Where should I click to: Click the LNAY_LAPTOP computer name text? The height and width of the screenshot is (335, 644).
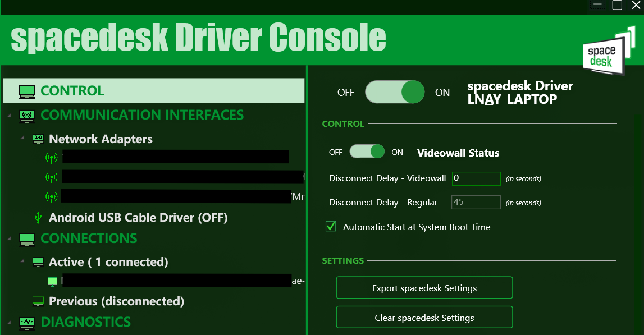tap(512, 99)
